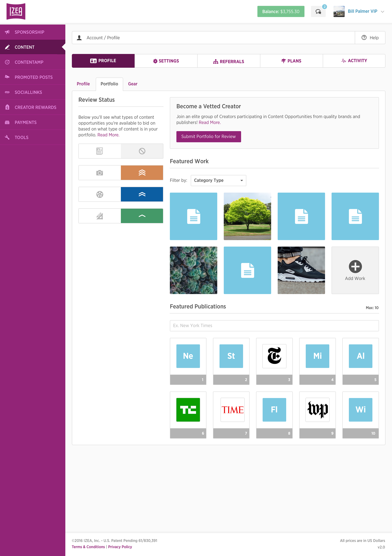Open the first document work tile
The image size is (392, 556).
(x=194, y=216)
